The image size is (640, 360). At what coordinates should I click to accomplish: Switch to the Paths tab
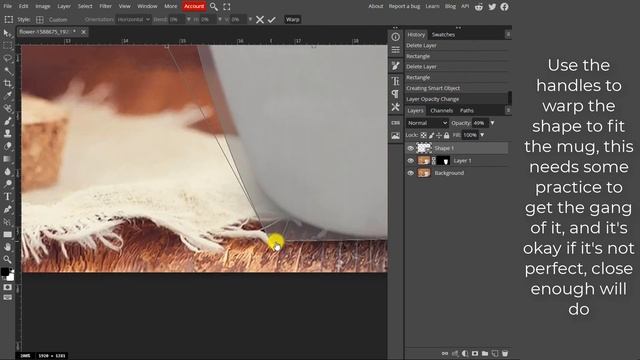(467, 111)
